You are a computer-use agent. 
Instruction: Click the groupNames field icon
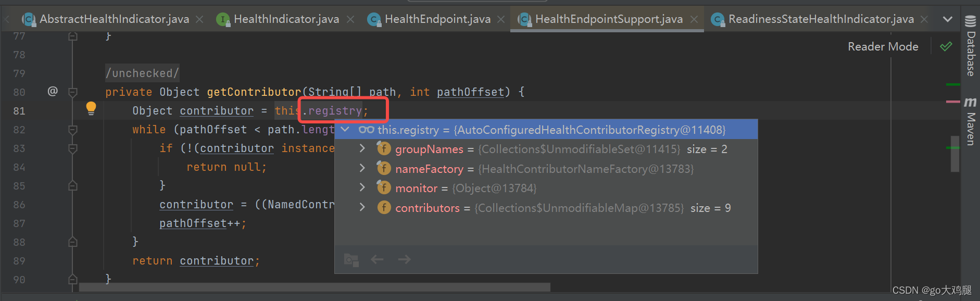384,149
